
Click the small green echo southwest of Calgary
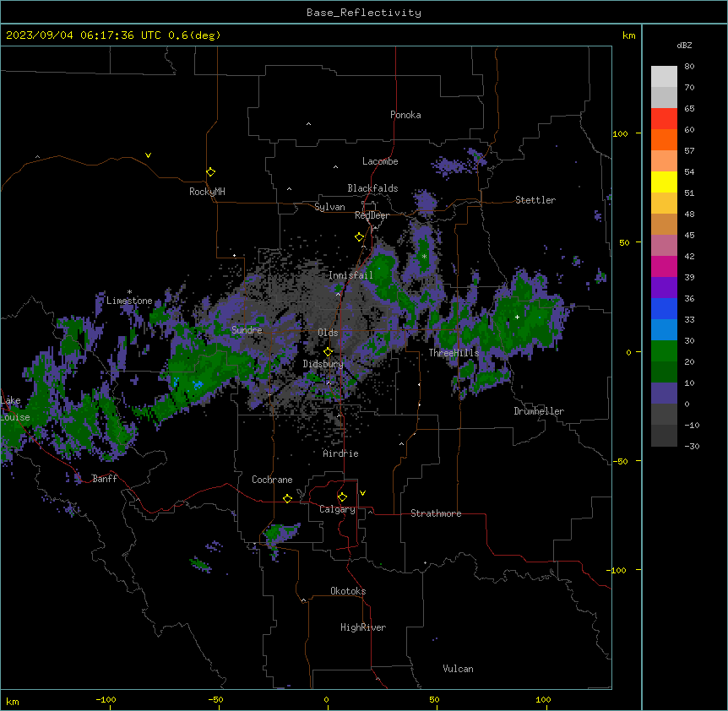(x=280, y=532)
